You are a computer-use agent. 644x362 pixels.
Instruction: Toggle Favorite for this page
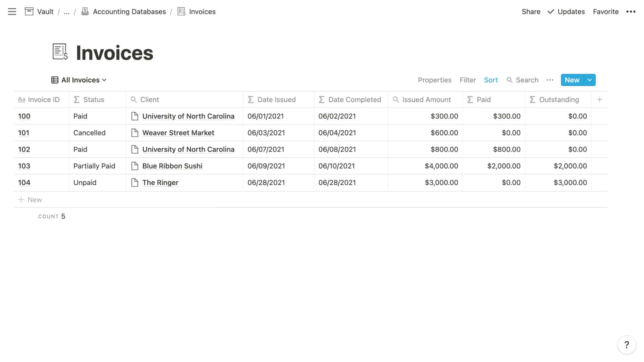[606, 12]
